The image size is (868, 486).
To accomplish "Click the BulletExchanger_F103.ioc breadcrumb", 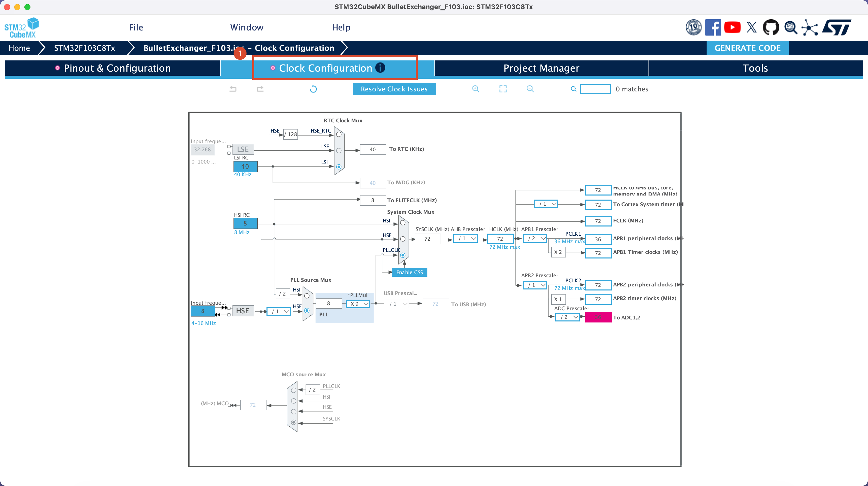I will [239, 48].
